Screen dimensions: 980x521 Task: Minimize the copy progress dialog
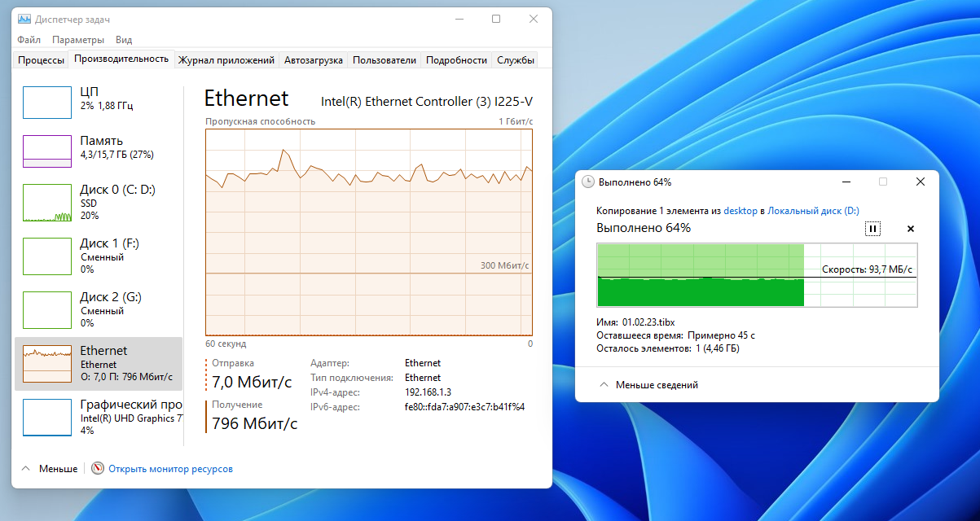[848, 182]
